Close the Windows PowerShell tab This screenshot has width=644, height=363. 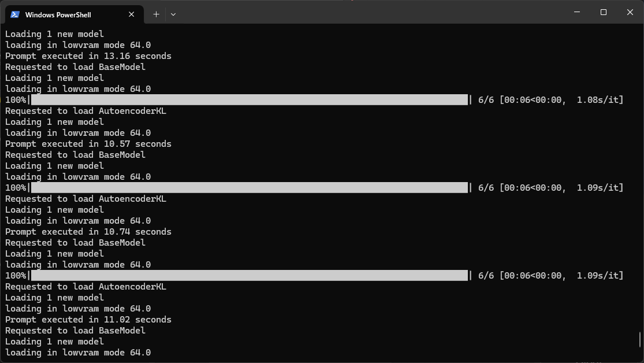pyautogui.click(x=132, y=14)
